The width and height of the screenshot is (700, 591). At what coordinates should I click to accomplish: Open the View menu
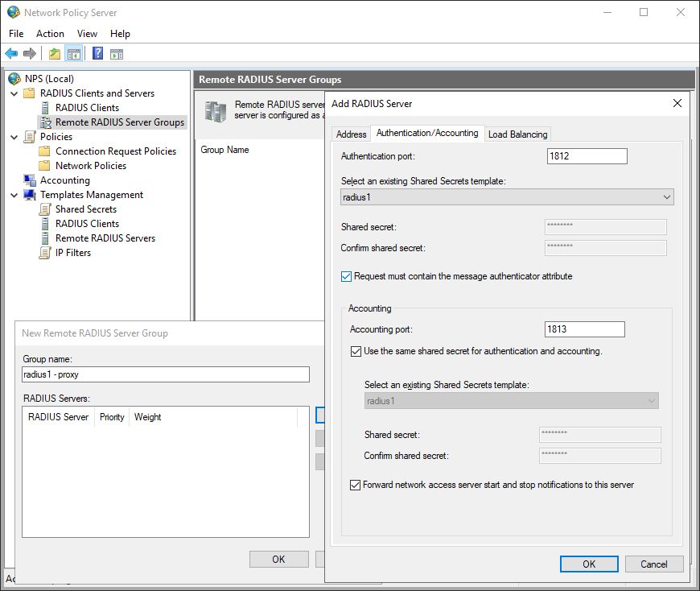click(x=87, y=34)
